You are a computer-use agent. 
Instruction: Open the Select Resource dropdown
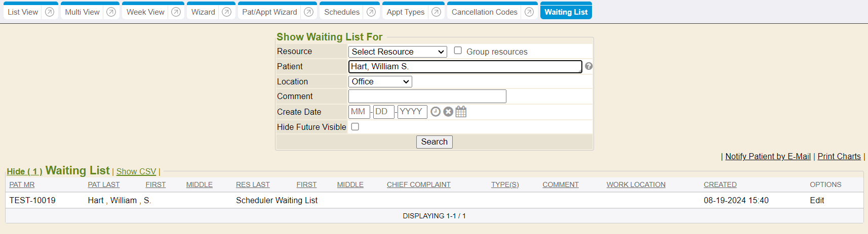point(398,52)
